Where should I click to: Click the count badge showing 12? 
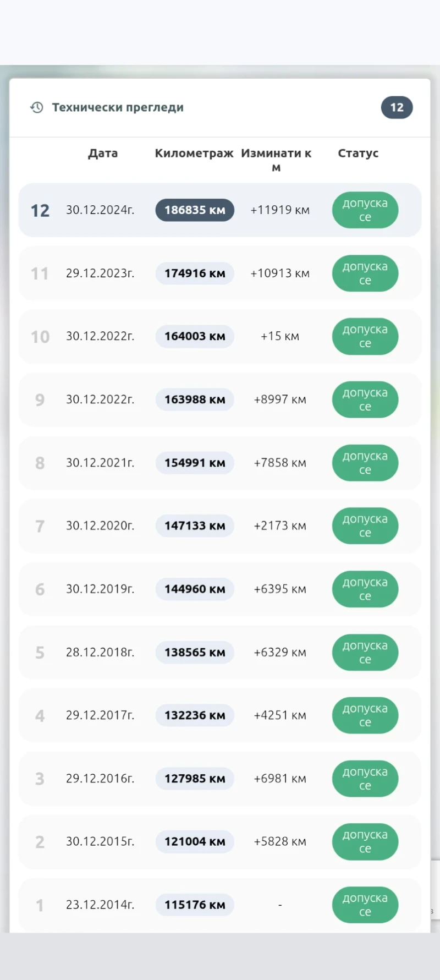[x=397, y=107]
